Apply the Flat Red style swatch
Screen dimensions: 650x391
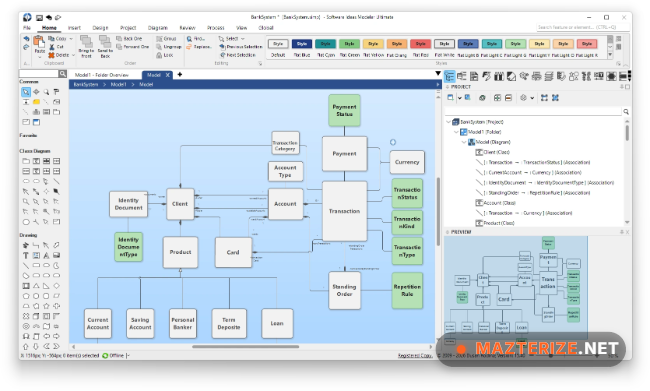(420, 44)
